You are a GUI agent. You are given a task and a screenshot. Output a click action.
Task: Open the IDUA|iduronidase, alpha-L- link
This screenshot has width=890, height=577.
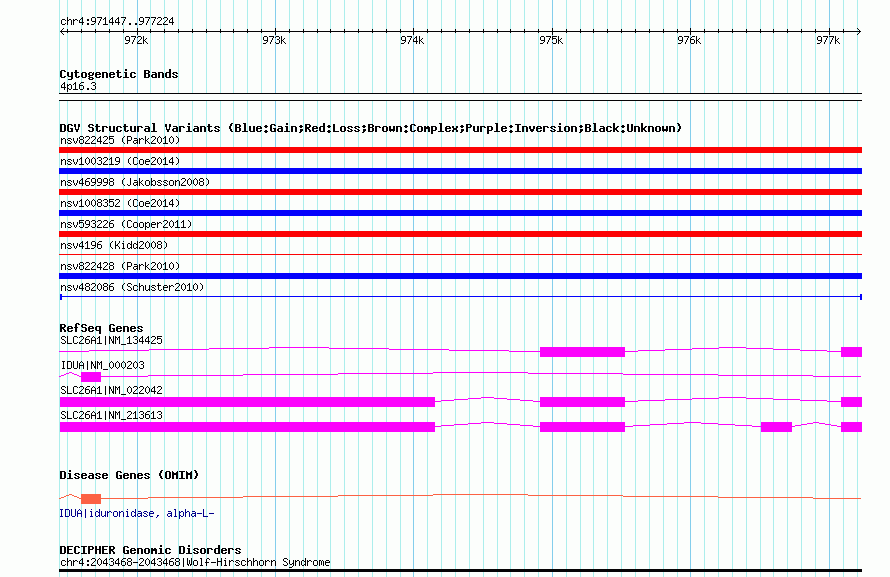point(137,513)
